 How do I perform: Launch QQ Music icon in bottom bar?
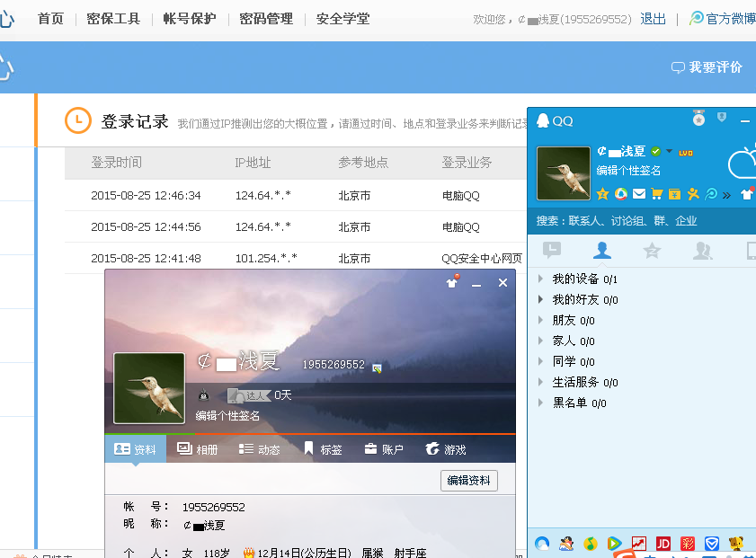591,544
